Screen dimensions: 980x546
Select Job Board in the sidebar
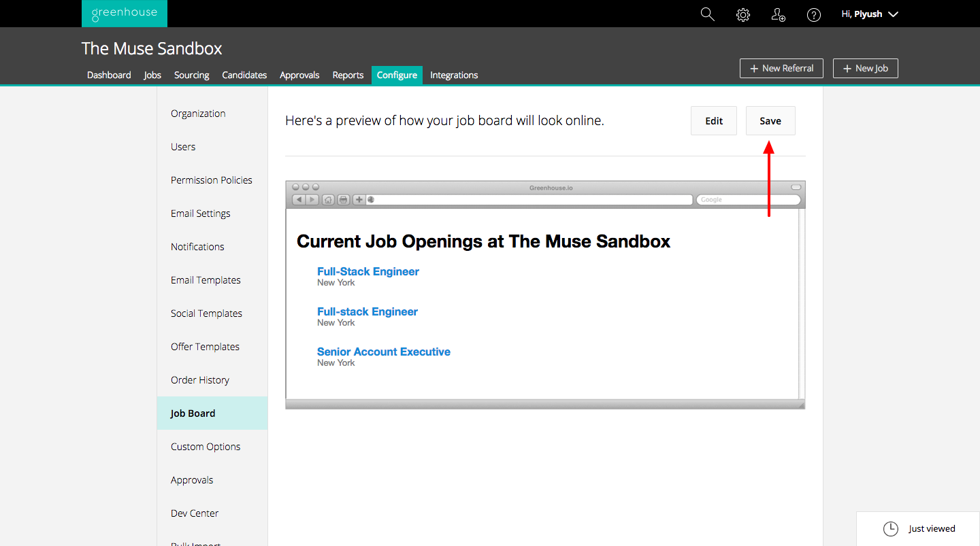click(x=212, y=413)
